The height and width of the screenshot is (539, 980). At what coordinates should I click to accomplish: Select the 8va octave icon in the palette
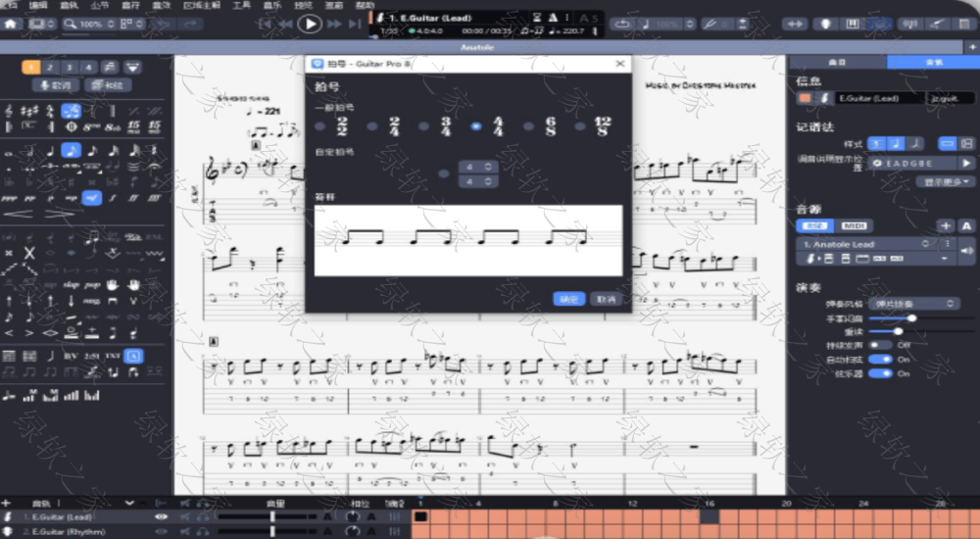pos(91,126)
